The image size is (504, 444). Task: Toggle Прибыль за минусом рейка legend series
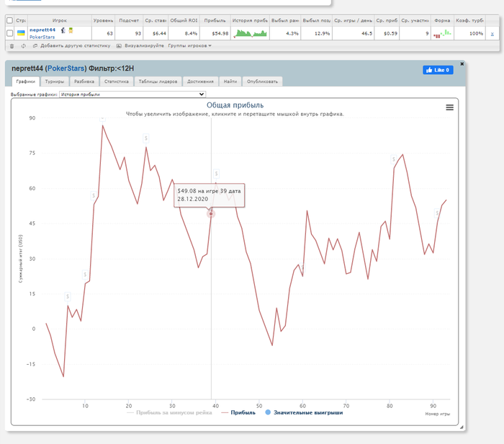pyautogui.click(x=169, y=412)
